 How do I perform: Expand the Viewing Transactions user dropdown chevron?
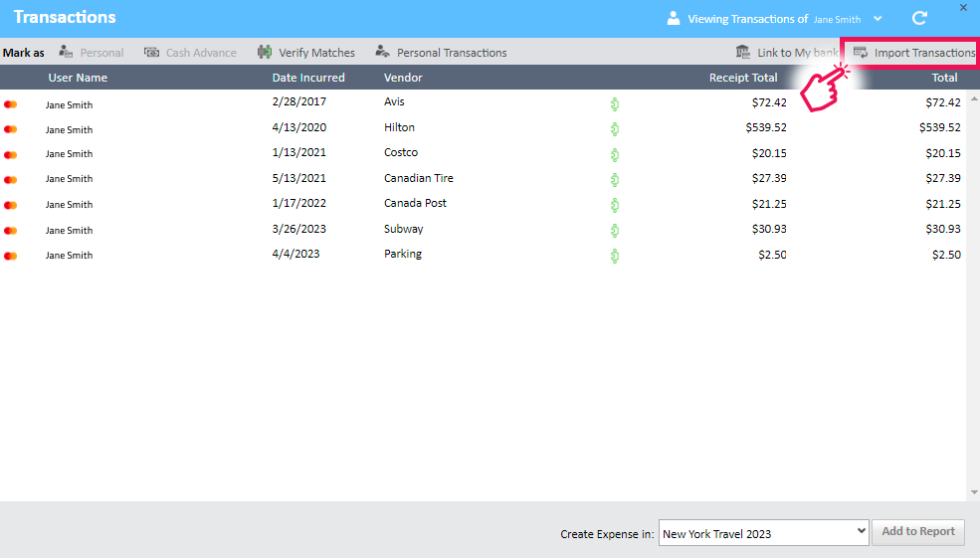[x=878, y=19]
